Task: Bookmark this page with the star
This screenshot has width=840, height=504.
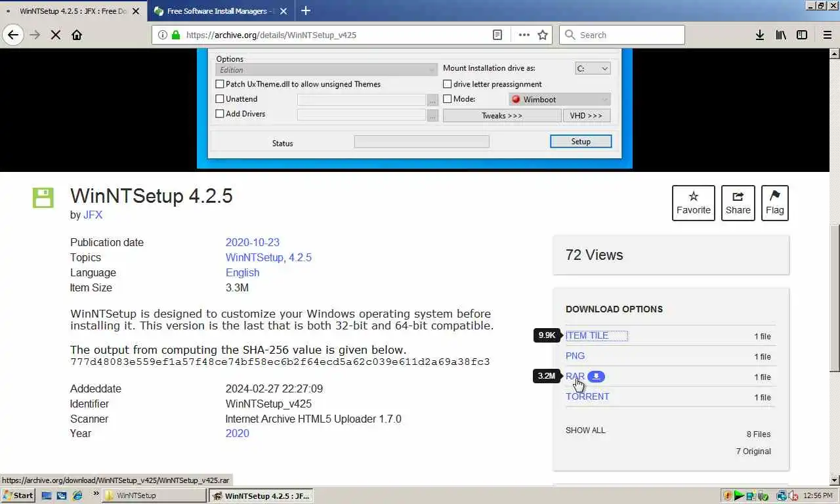Action: click(x=543, y=35)
